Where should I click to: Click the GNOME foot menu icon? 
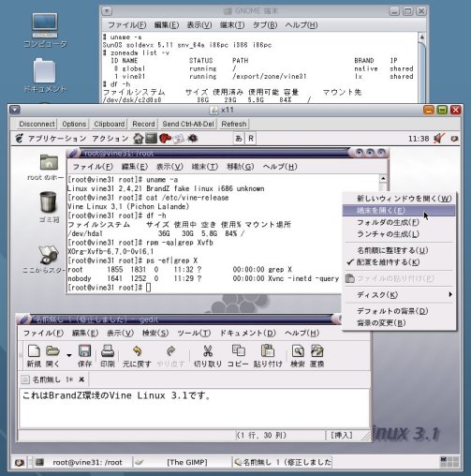[19, 138]
